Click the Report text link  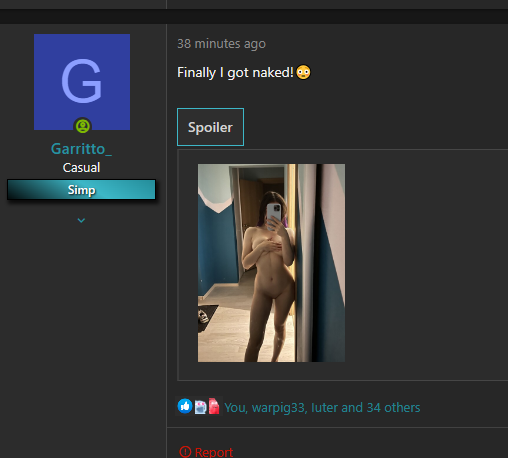click(x=214, y=452)
